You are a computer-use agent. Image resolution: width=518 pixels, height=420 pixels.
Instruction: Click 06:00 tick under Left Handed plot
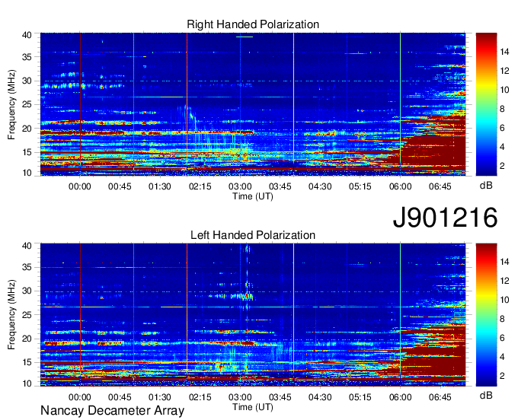(400, 397)
